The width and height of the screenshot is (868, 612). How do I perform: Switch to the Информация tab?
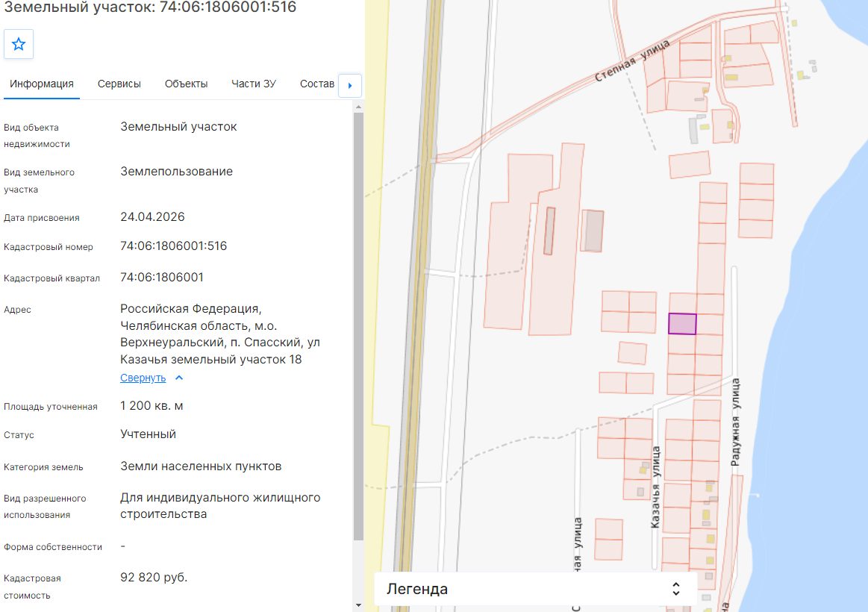(x=42, y=84)
